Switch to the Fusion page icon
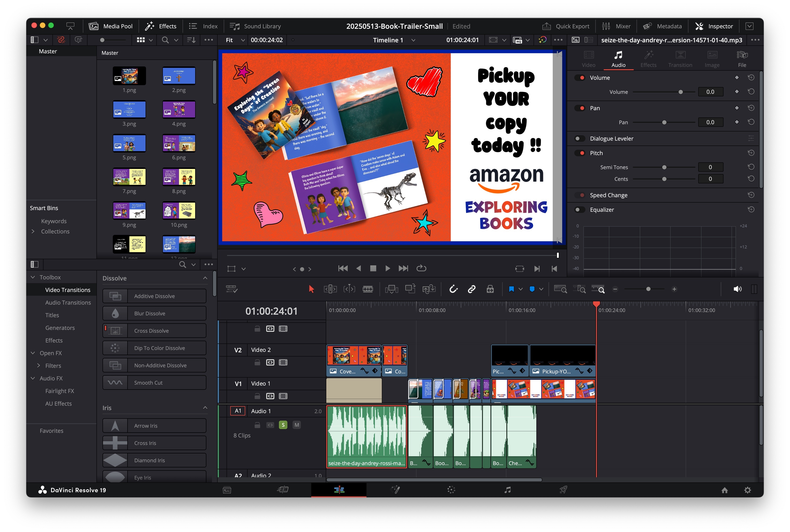 395,490
